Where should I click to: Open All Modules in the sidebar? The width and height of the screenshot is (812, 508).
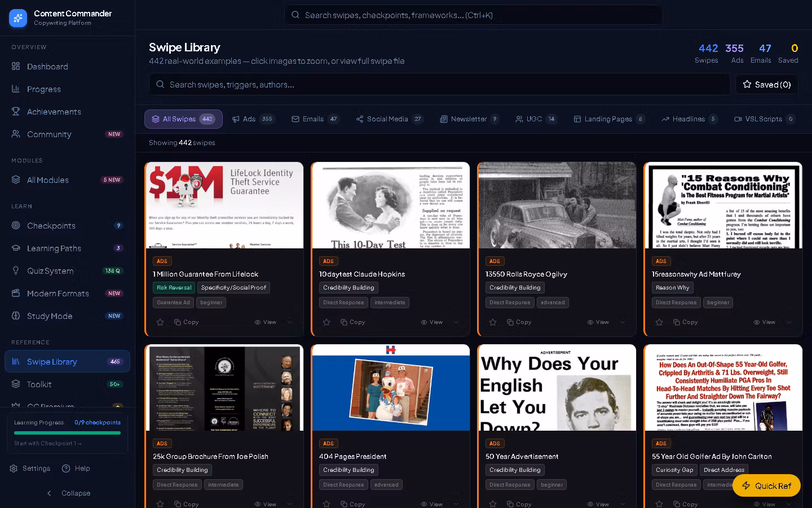pyautogui.click(x=67, y=180)
